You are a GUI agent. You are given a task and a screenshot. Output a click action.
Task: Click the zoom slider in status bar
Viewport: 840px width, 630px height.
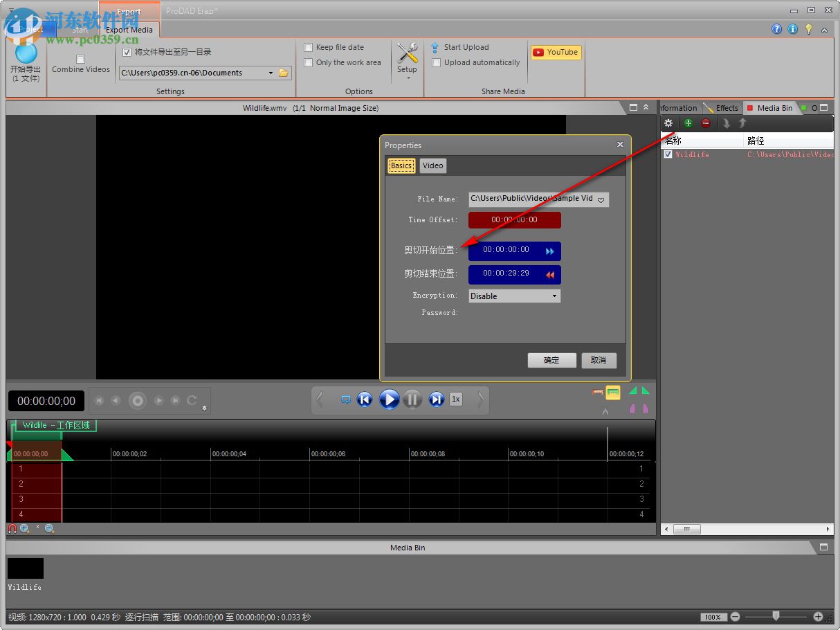776,616
